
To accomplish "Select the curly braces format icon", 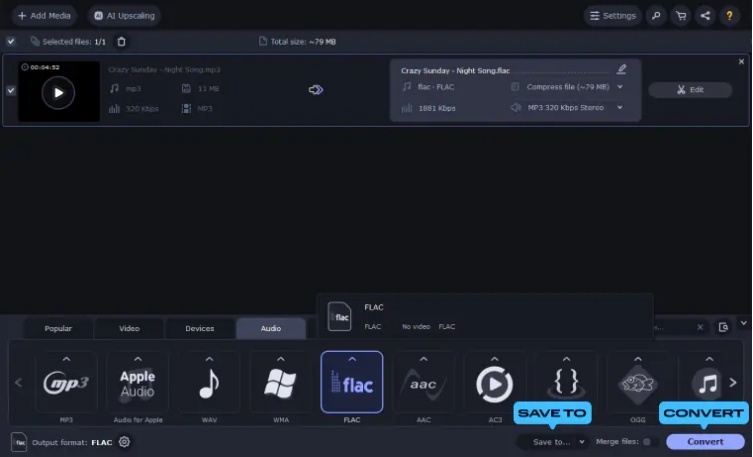I will point(566,384).
